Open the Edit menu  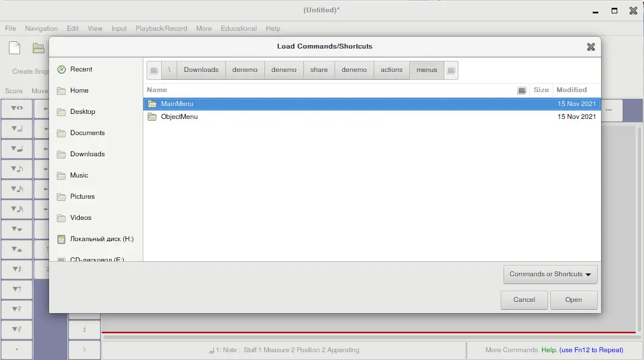(72, 28)
